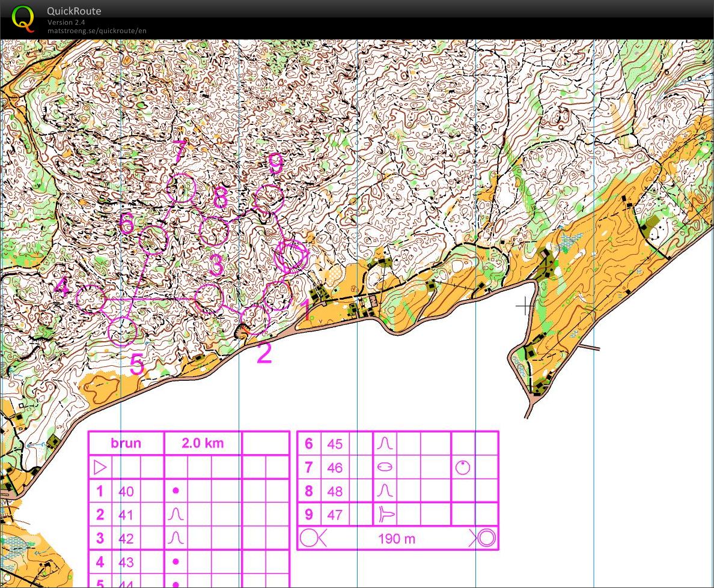
Task: Select the hill symbol in control 2 row
Action: point(175,515)
